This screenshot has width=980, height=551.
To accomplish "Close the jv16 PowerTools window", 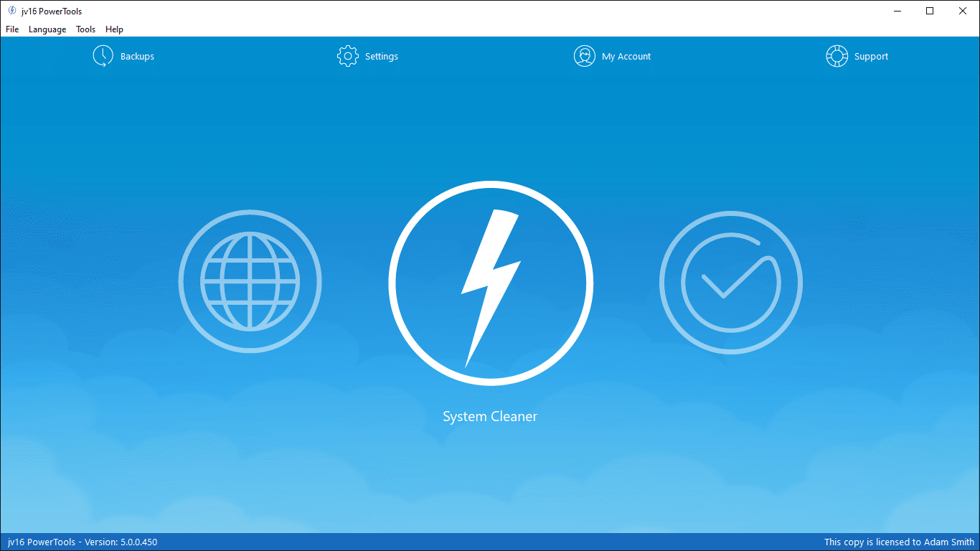I will tap(963, 11).
